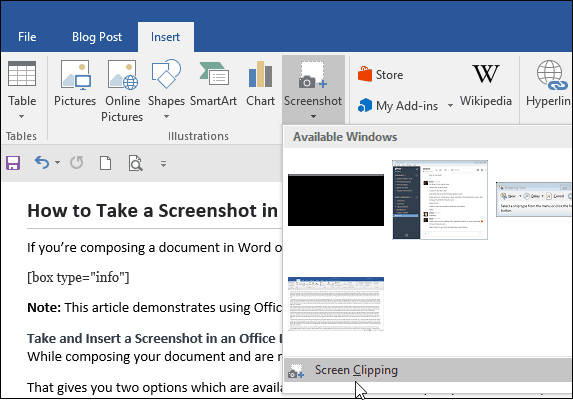The image size is (573, 413).
Task: Open the Office Store button
Action: tap(381, 75)
